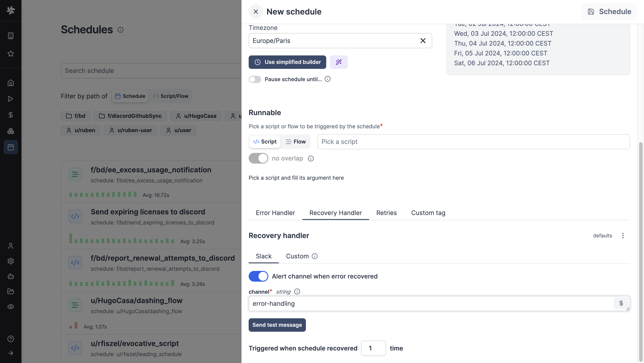Disable Alert channel when error recovered
The width and height of the screenshot is (644, 363).
[258, 276]
